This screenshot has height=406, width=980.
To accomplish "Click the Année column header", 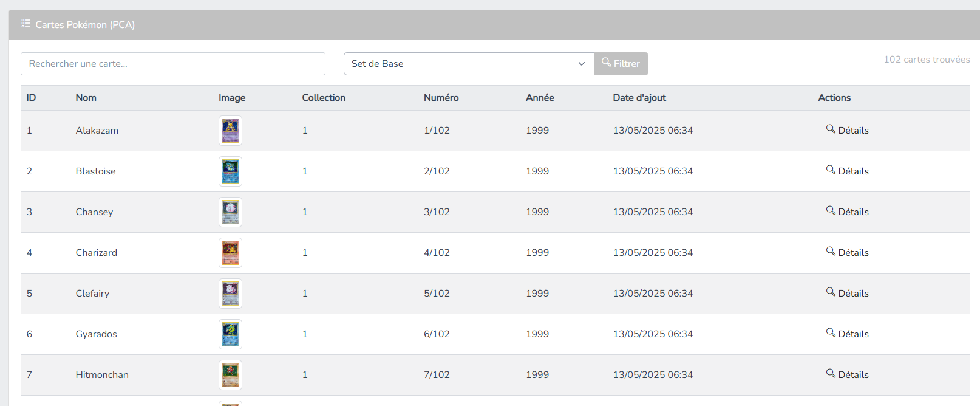I will tap(540, 98).
